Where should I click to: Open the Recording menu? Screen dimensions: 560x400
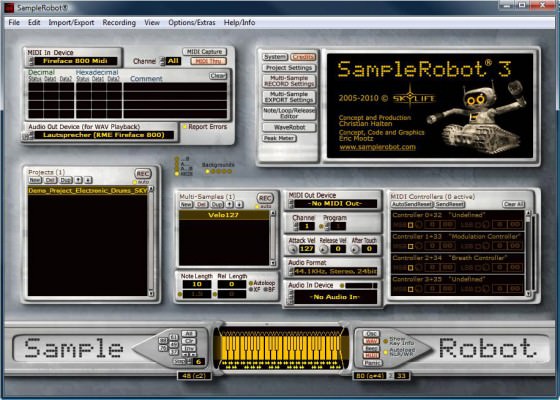click(x=119, y=22)
